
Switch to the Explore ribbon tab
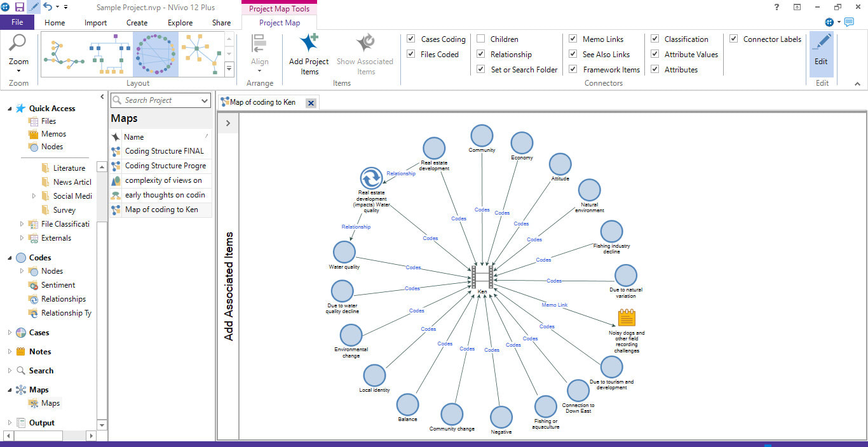coord(180,23)
